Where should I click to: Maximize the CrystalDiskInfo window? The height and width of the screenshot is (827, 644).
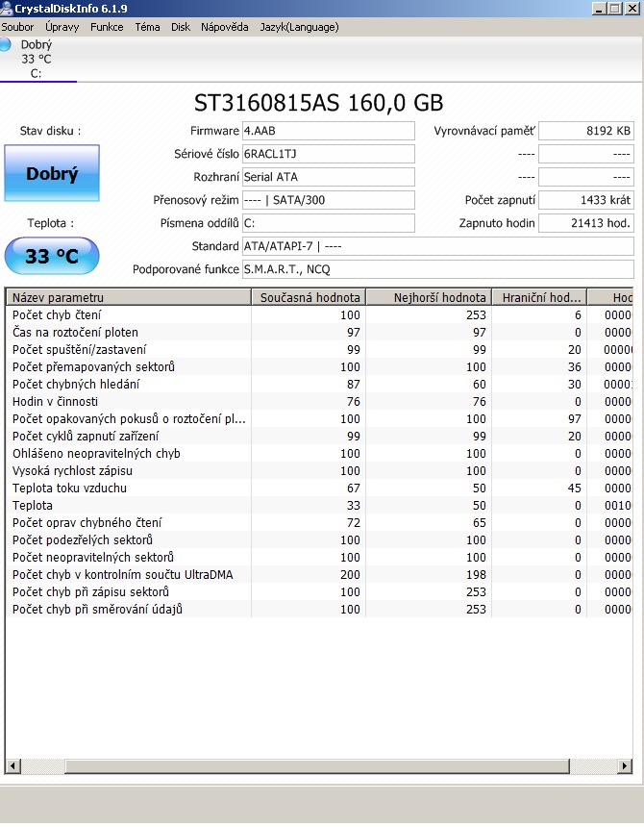click(614, 9)
